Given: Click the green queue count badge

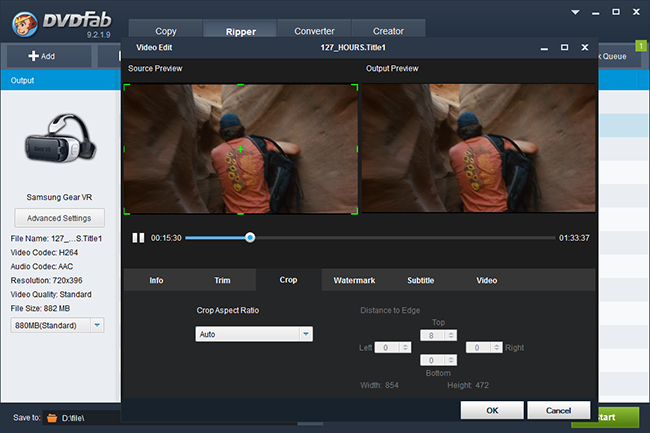Looking at the screenshot, I should coord(641,46).
